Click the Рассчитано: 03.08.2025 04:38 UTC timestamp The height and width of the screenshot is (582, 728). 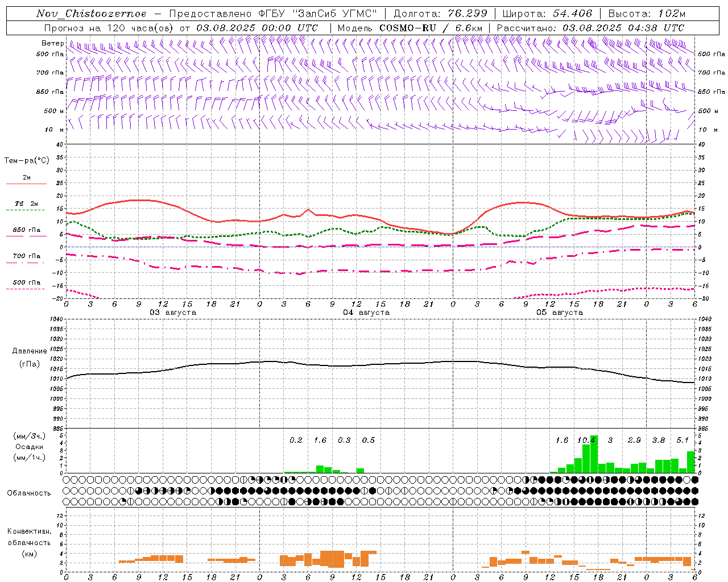coord(590,28)
